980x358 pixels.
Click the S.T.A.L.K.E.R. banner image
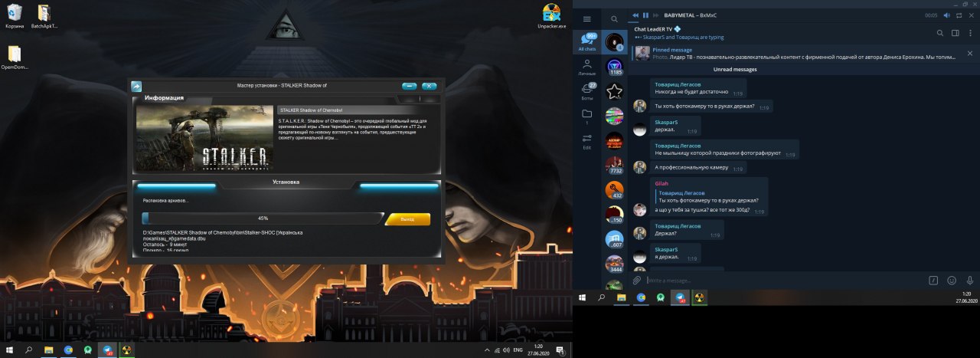coord(204,138)
